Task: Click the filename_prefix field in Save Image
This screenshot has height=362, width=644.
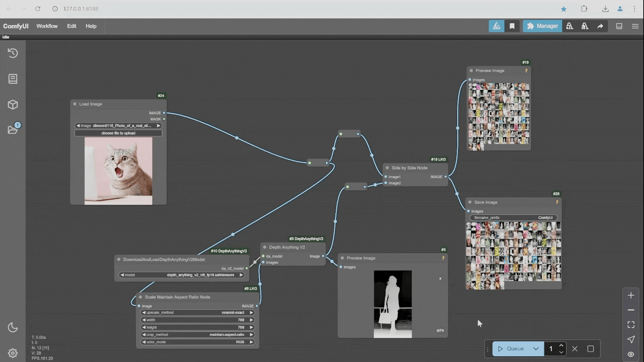Action: coord(513,218)
